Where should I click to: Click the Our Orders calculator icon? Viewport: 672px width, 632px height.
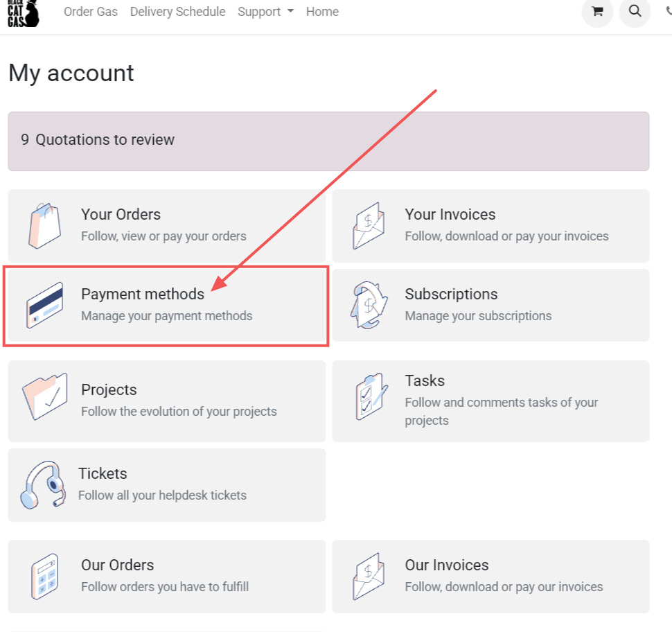[x=45, y=576]
